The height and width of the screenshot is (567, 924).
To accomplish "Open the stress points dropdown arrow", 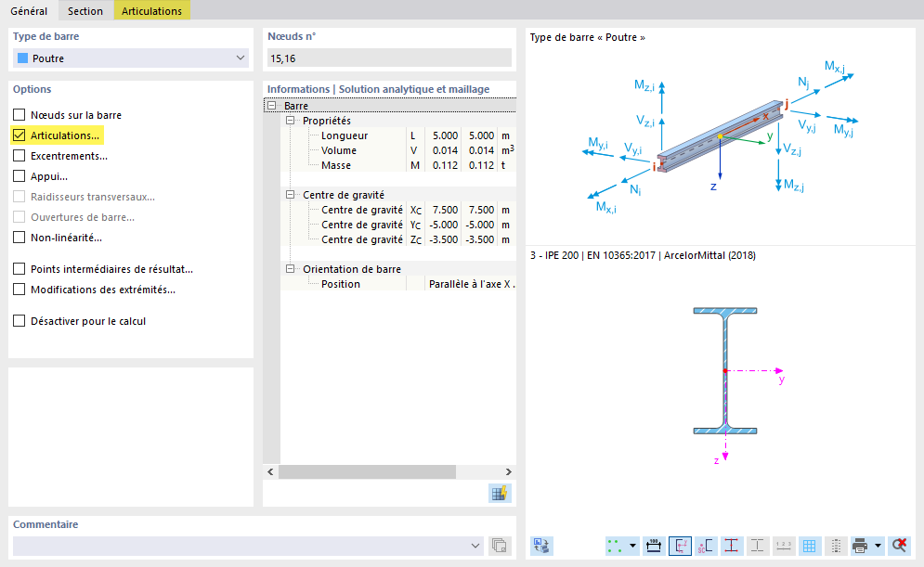I will (633, 546).
